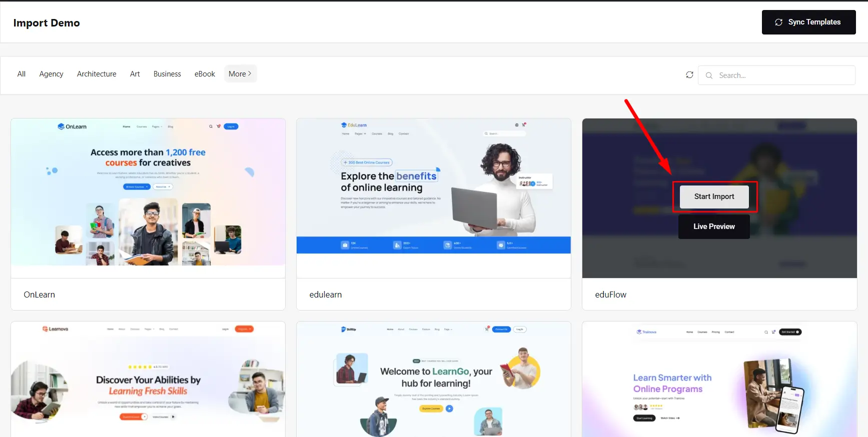868x437 pixels.
Task: Select the Business category filter
Action: click(x=167, y=74)
